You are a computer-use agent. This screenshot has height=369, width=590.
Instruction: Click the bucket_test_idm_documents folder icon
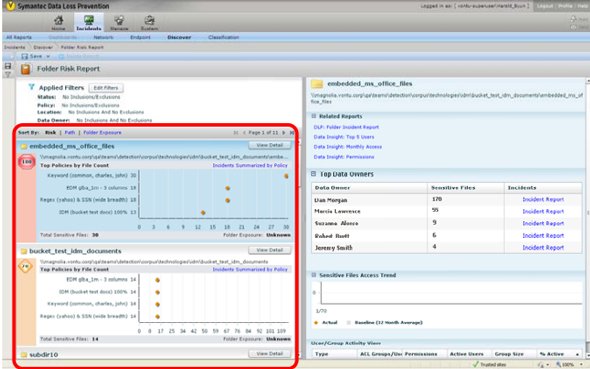24,251
